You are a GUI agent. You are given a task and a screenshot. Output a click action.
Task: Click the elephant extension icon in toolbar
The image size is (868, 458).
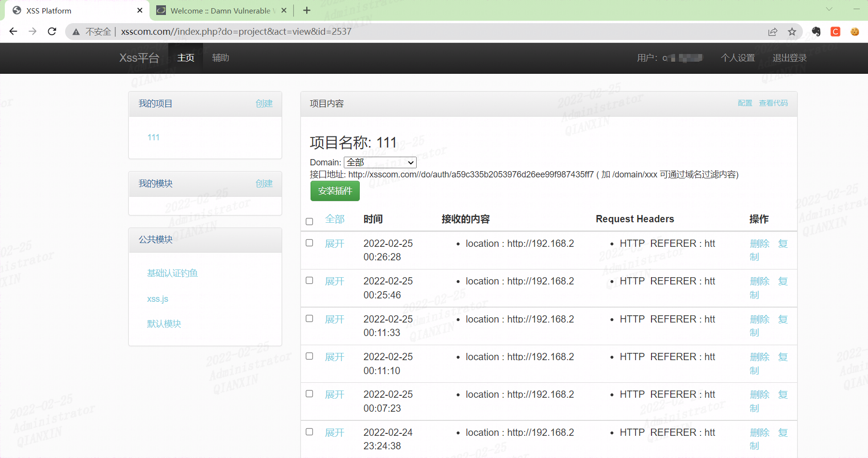tap(816, 31)
